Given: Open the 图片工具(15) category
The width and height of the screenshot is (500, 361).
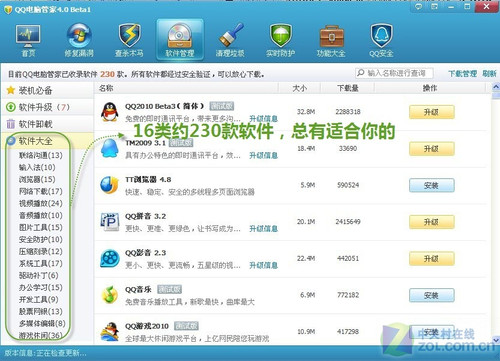Looking at the screenshot, I should click(41, 227).
